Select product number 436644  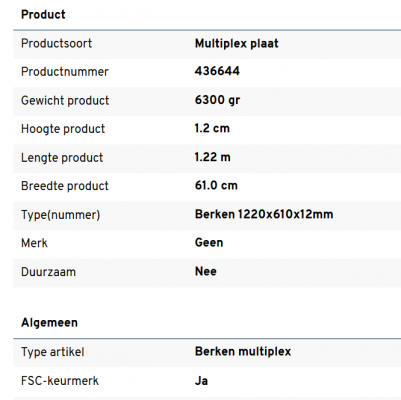pos(217,71)
